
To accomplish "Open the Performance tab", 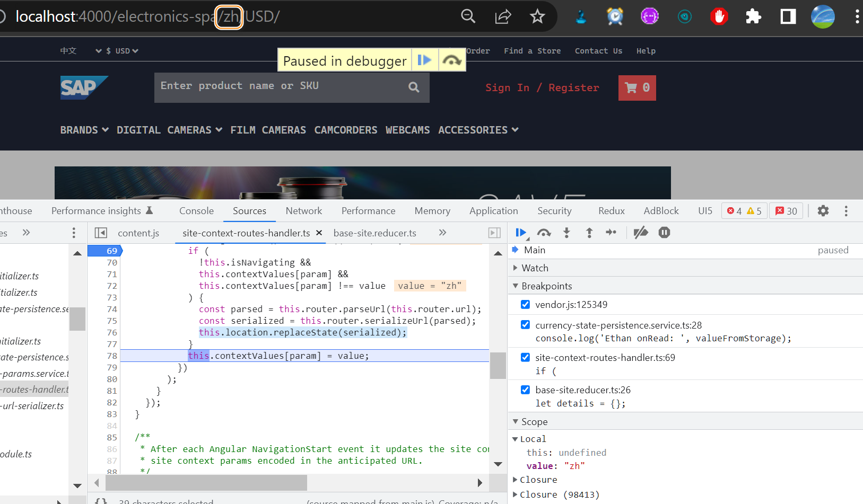I will pyautogui.click(x=369, y=211).
